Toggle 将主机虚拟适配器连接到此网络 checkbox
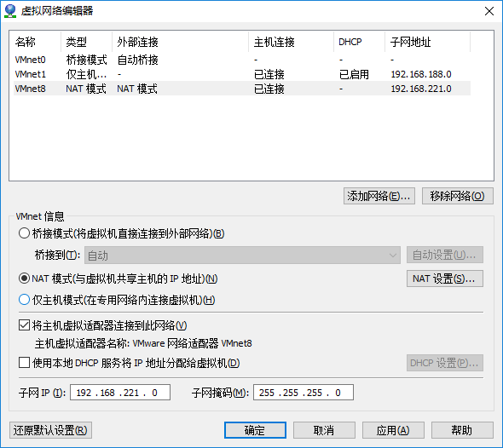This screenshot has height=448, width=503. point(24,325)
